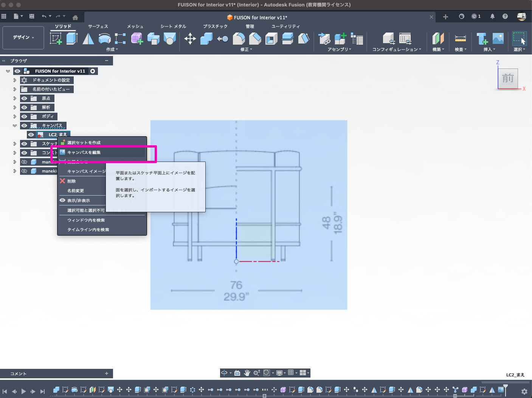Expand the ドキュメントの設定 tree node
The width and height of the screenshot is (532, 398).
click(15, 80)
